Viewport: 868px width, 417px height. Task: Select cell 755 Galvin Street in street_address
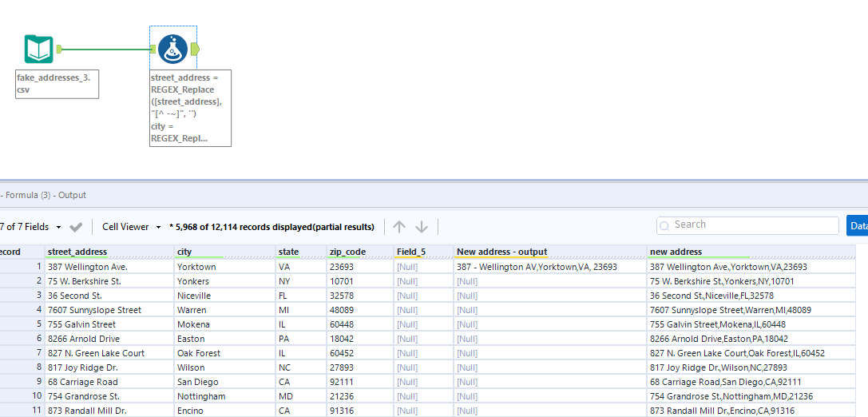pyautogui.click(x=109, y=324)
